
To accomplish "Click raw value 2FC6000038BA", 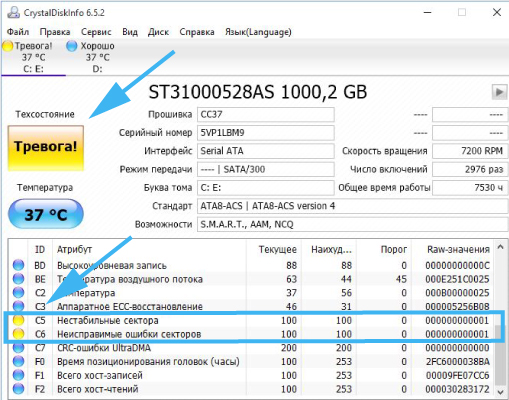I will (457, 361).
